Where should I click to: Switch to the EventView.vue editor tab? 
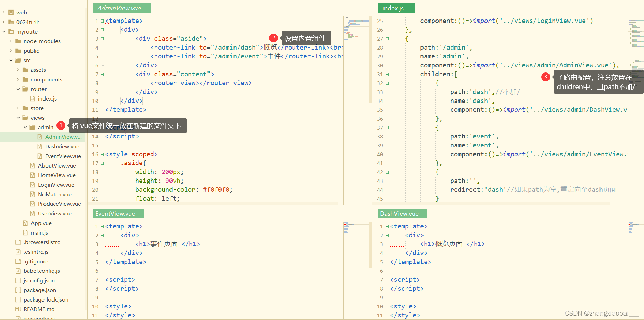click(118, 214)
